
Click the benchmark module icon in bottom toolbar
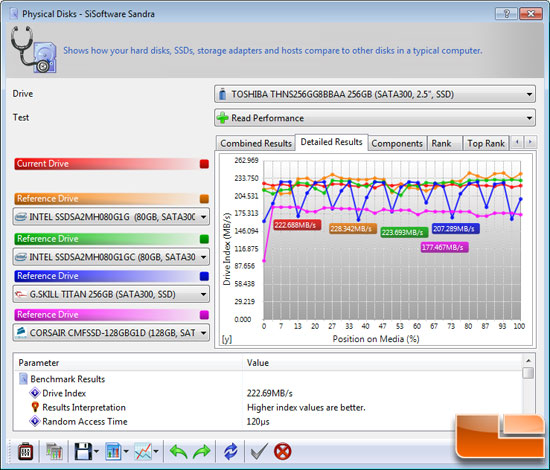tap(26, 451)
